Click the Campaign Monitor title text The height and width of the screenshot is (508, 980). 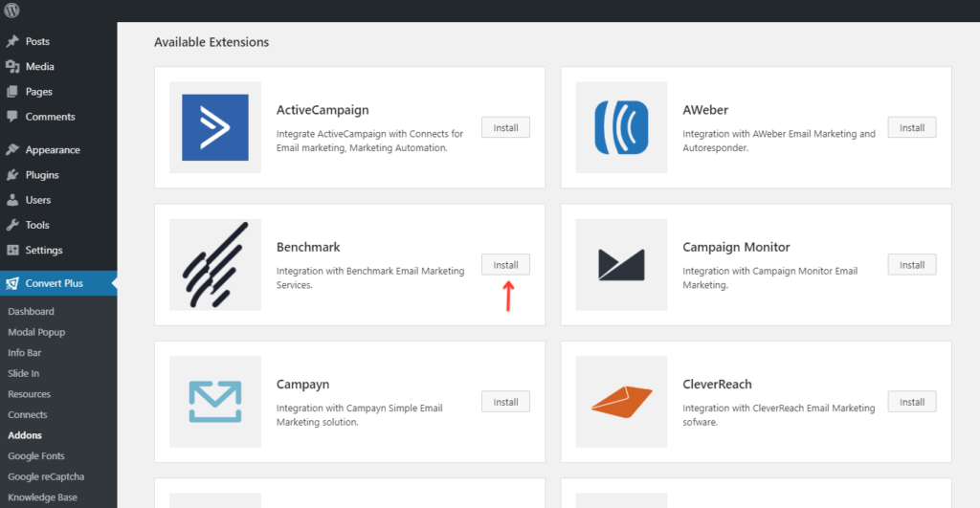pyautogui.click(x=736, y=247)
